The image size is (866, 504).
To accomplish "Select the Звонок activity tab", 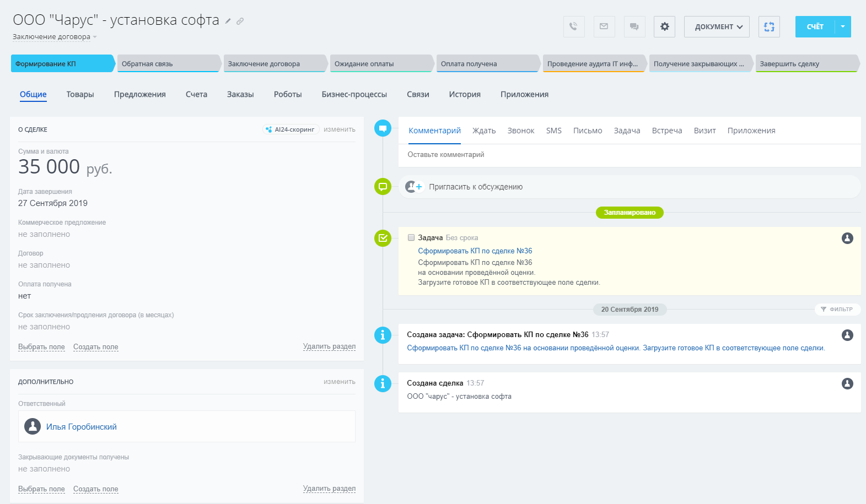I will pyautogui.click(x=520, y=131).
